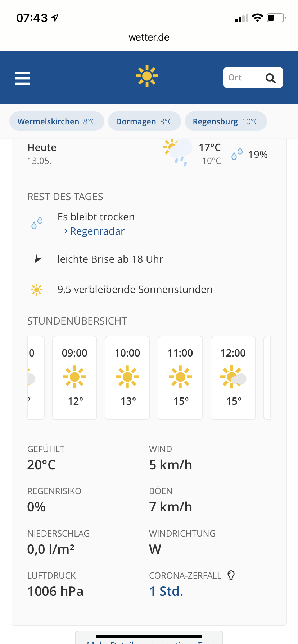Select the 10:00 hourly forecast card
Viewport: 298px width, 644px height.
click(x=127, y=378)
